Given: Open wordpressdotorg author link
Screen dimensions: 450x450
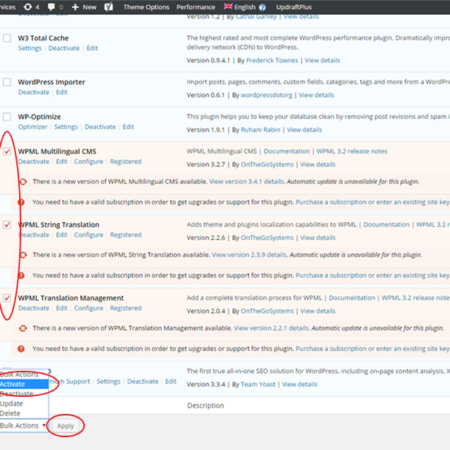Looking at the screenshot, I should click(x=266, y=95).
